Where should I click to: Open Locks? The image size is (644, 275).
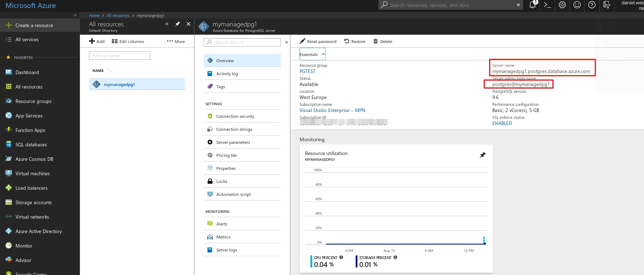click(x=242, y=181)
